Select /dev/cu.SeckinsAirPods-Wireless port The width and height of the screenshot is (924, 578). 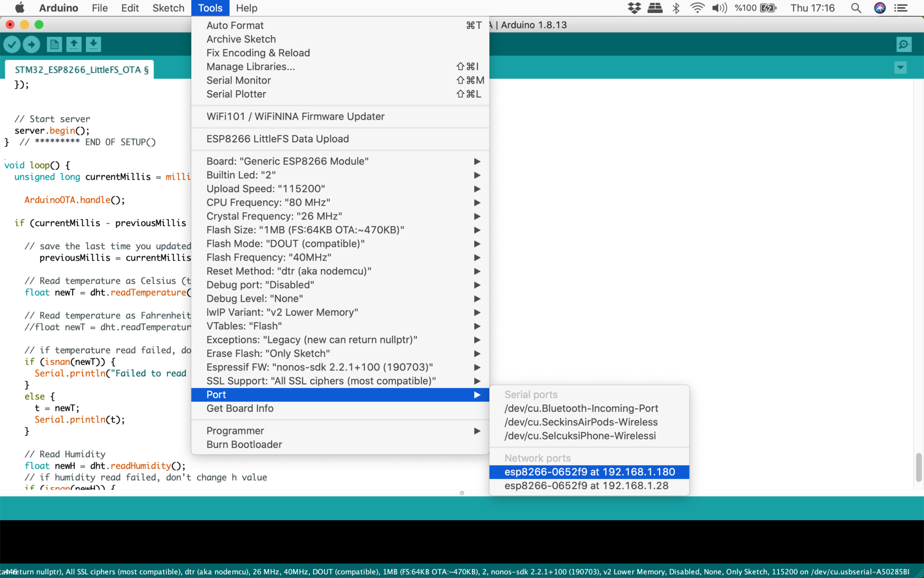(589, 422)
